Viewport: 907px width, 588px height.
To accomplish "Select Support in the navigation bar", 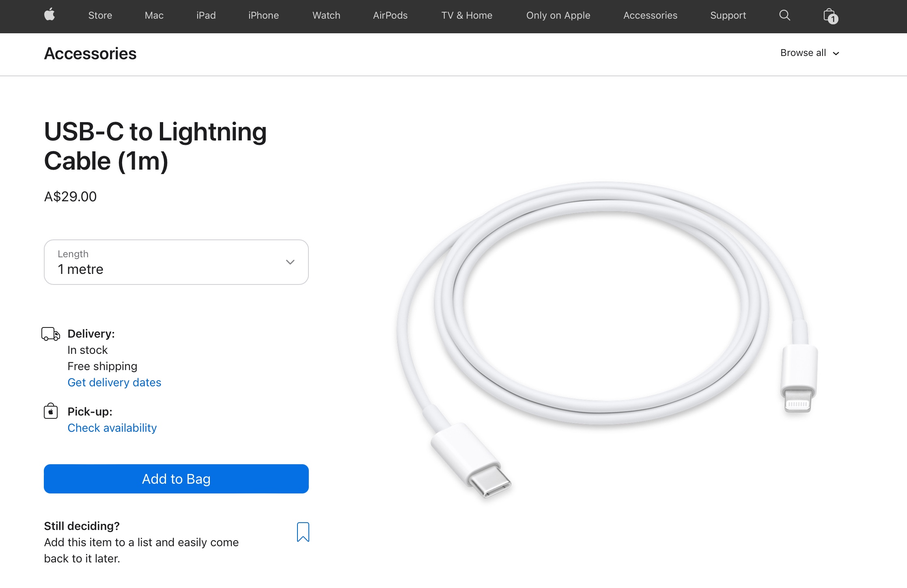I will point(728,15).
